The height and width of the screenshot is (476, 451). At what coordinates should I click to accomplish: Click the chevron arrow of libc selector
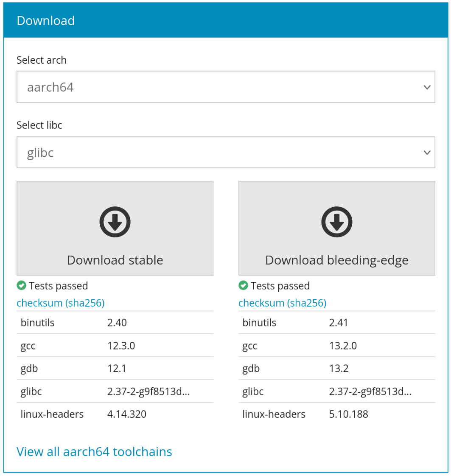(427, 153)
